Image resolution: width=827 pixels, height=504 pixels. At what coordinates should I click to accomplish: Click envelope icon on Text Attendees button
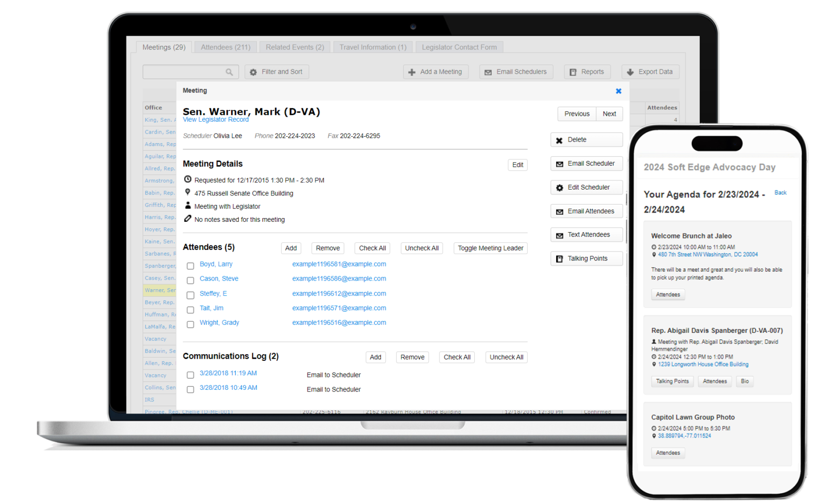[559, 235]
